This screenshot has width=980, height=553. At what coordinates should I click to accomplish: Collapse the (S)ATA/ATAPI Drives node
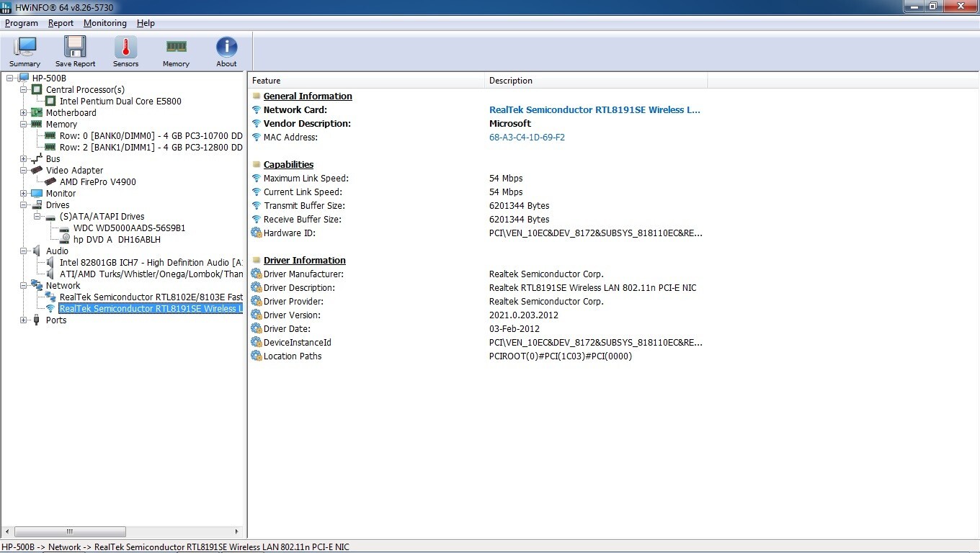pyautogui.click(x=37, y=216)
